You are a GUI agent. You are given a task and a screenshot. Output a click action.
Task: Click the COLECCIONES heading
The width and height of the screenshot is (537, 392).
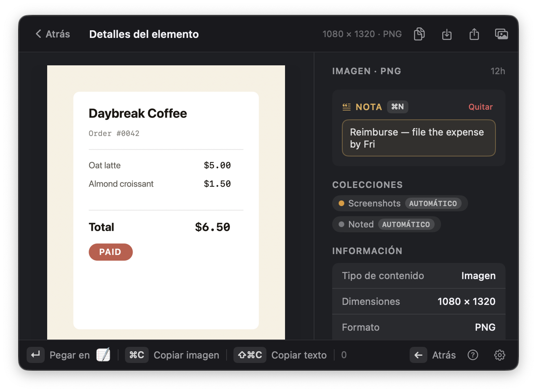pyautogui.click(x=367, y=185)
